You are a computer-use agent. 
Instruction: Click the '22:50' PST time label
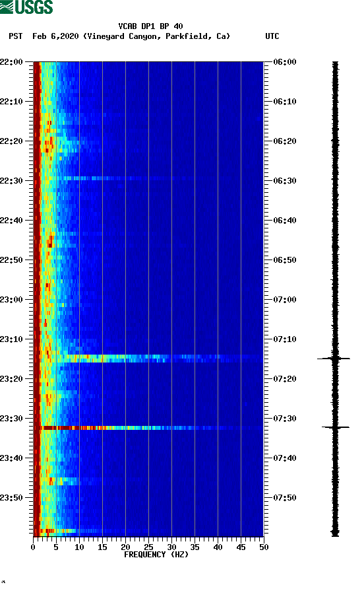[11, 260]
